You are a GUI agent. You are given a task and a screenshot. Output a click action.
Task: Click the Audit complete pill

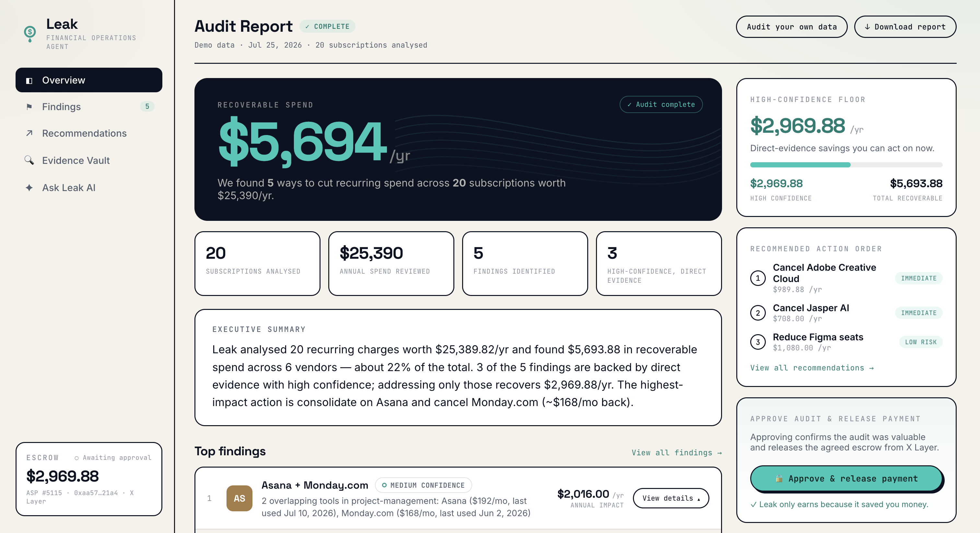pyautogui.click(x=661, y=105)
